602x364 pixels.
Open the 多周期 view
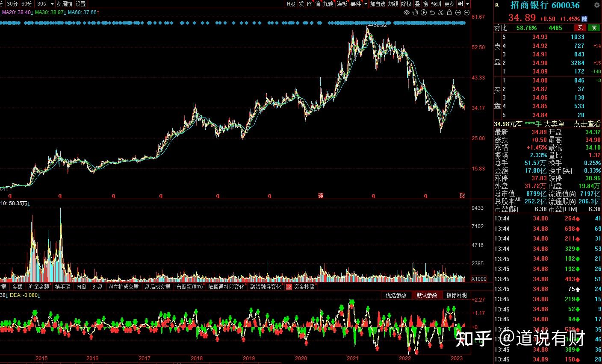64,4
